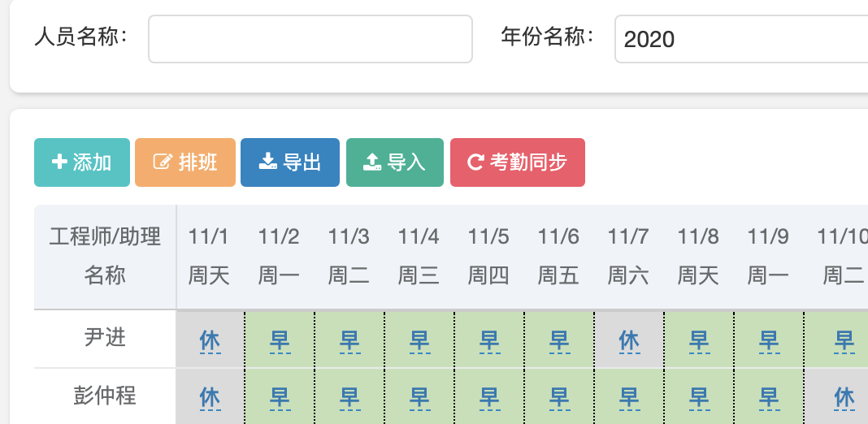Select the 11/8 周天 column header
This screenshot has width=868, height=424.
[x=698, y=256]
